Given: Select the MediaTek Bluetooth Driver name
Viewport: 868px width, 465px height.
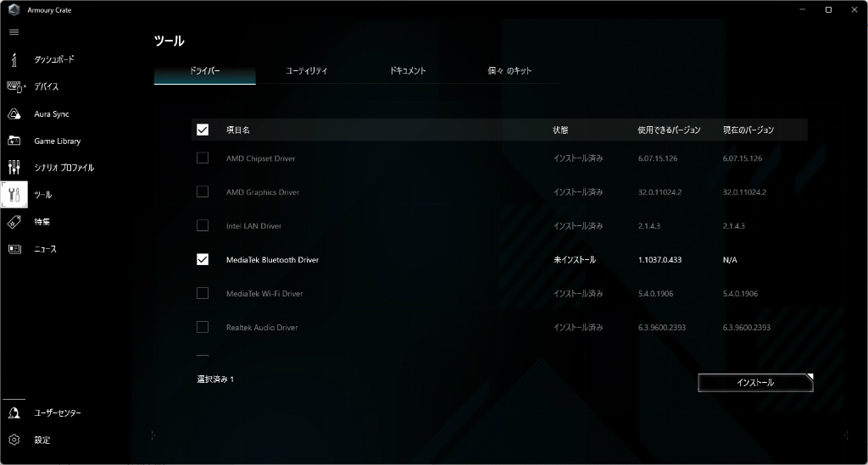Looking at the screenshot, I should 272,259.
